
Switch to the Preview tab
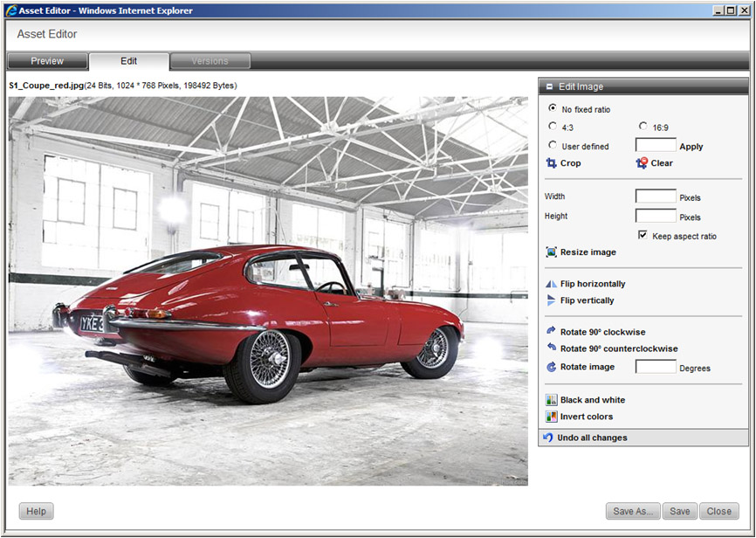tap(47, 61)
